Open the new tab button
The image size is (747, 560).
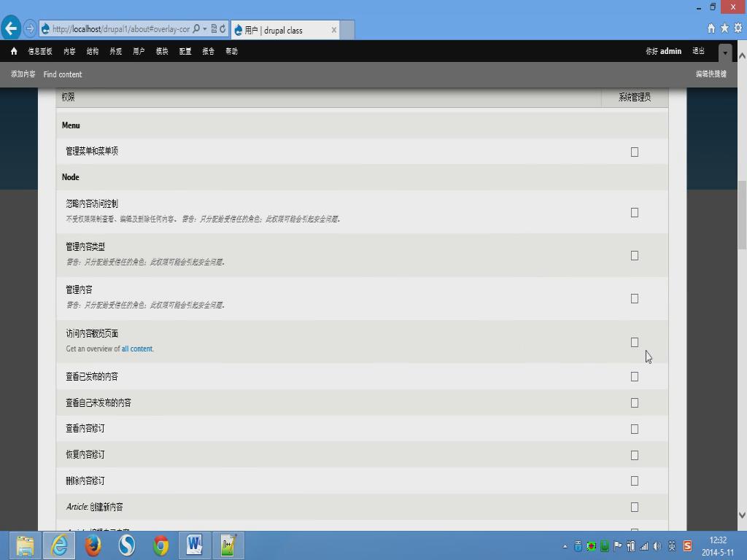coord(347,30)
